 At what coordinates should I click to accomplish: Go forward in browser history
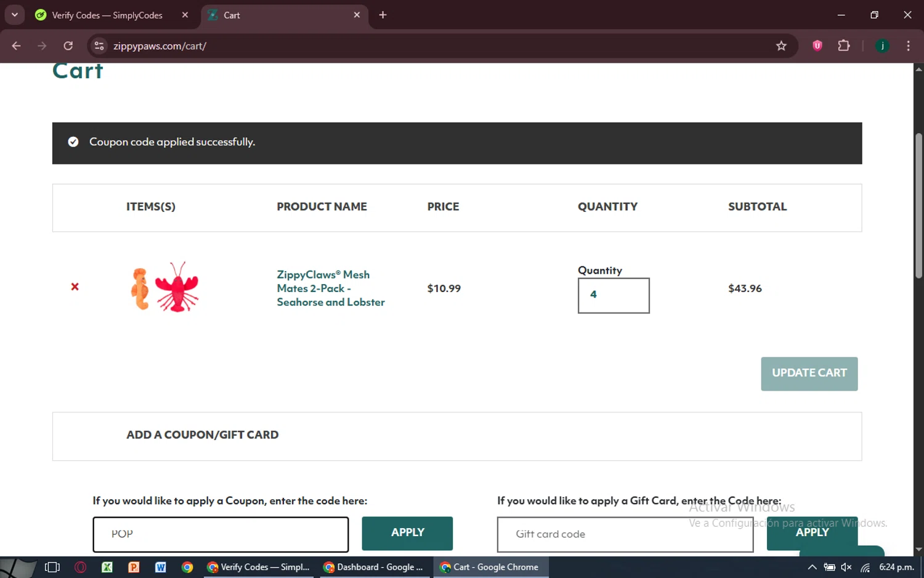pos(42,46)
